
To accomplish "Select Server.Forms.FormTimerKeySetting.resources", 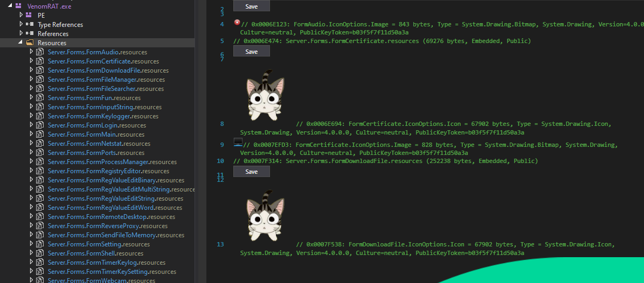I will click(112, 272).
